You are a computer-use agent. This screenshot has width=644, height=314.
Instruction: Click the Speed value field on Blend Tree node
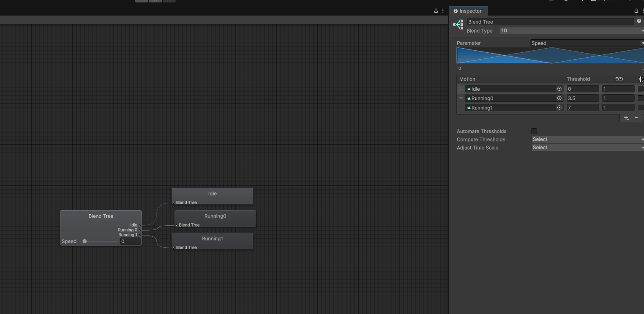pos(130,241)
